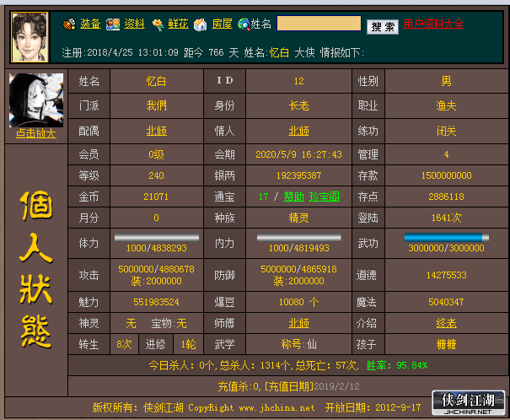Click the 侠剑江湖 JHCHINA.NET logo

click(x=469, y=403)
